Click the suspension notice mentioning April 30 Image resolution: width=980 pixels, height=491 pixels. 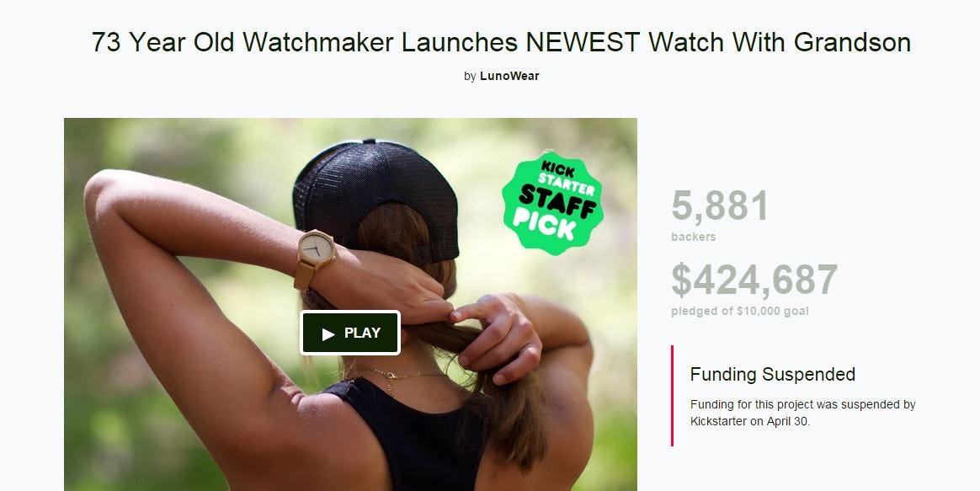[802, 413]
